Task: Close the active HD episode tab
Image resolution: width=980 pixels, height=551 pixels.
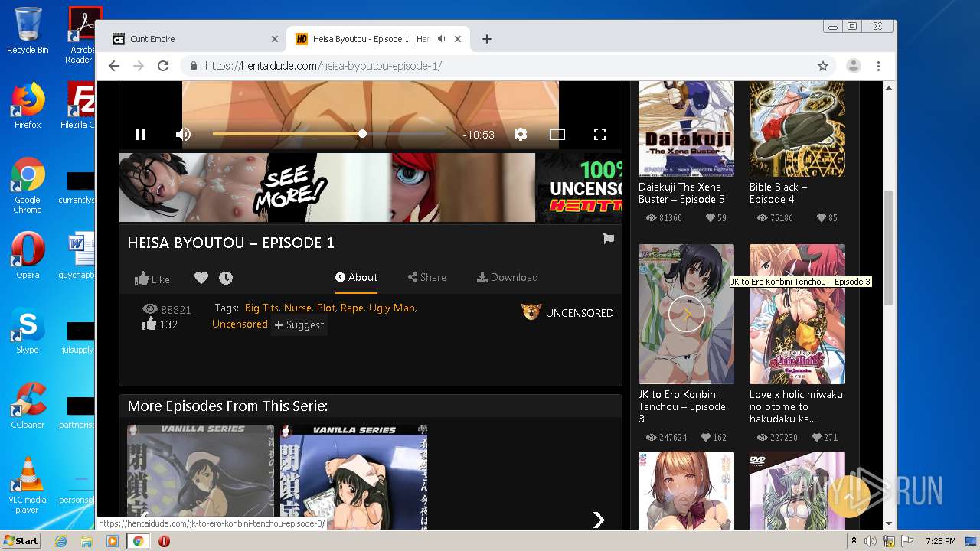Action: click(458, 39)
